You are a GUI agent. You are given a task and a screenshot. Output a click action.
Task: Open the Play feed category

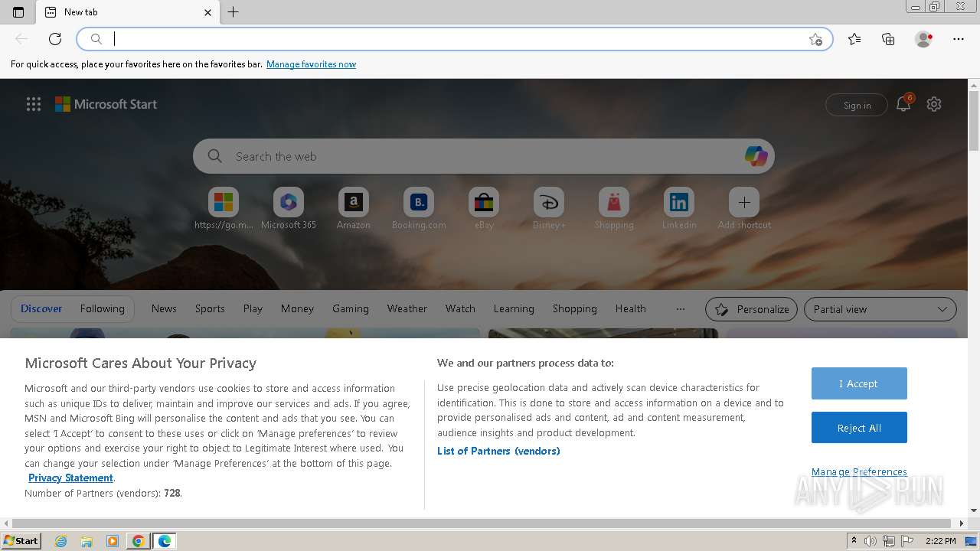[253, 308]
